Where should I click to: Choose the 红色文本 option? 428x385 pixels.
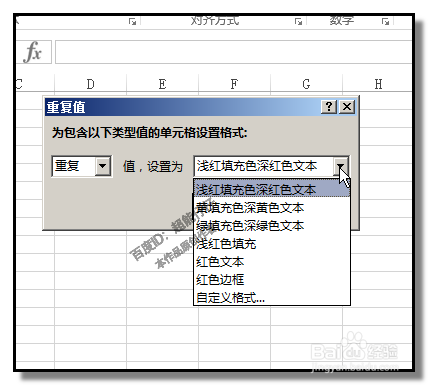pyautogui.click(x=272, y=262)
